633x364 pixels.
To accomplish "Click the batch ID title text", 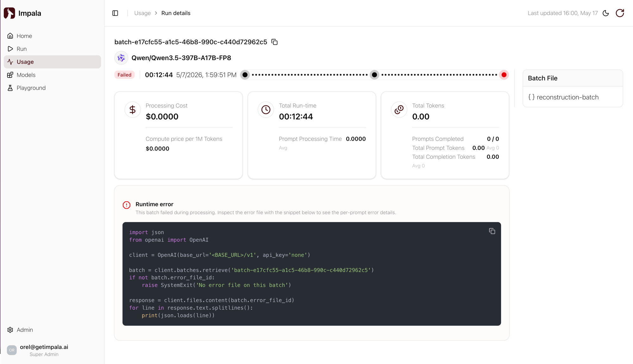I will [191, 42].
